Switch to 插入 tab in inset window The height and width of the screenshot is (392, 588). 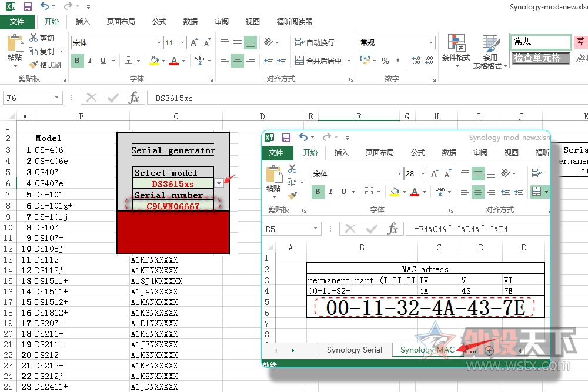click(x=341, y=153)
